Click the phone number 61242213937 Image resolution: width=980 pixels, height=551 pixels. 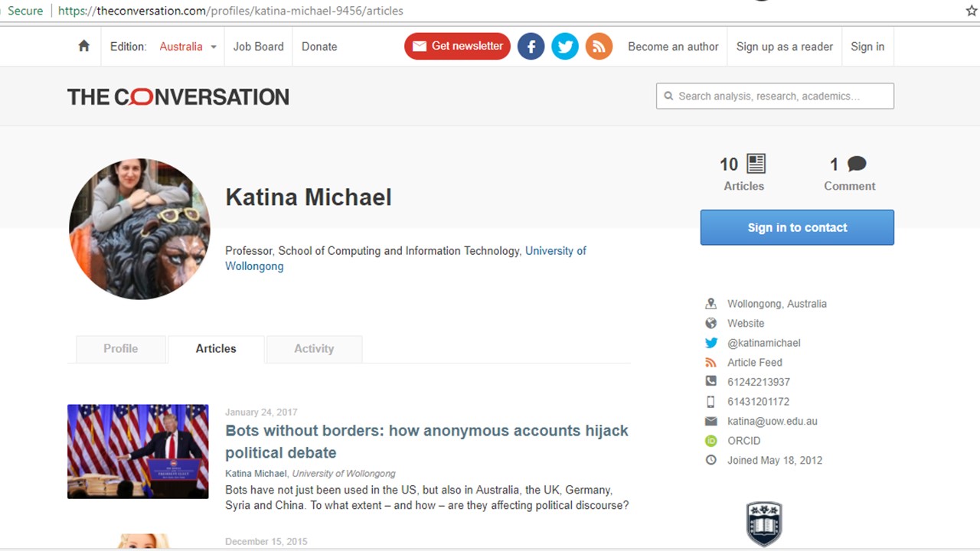(x=759, y=382)
